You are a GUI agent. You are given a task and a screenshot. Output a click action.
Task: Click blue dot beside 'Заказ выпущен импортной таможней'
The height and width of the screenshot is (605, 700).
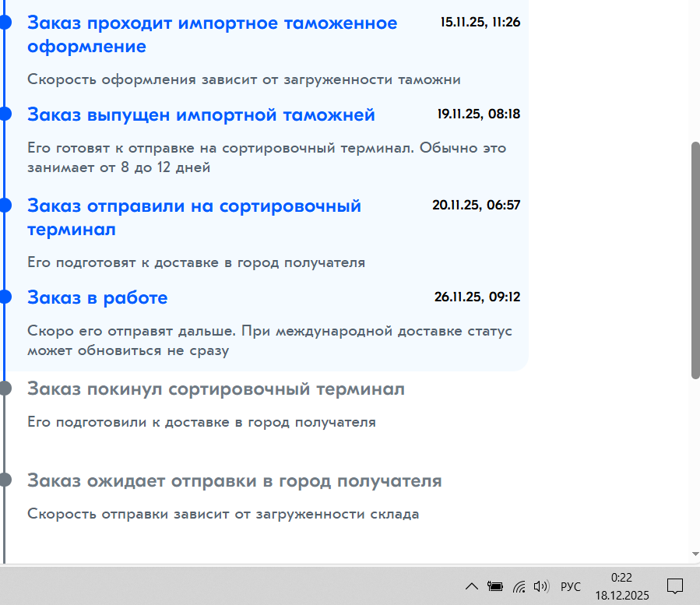5,114
